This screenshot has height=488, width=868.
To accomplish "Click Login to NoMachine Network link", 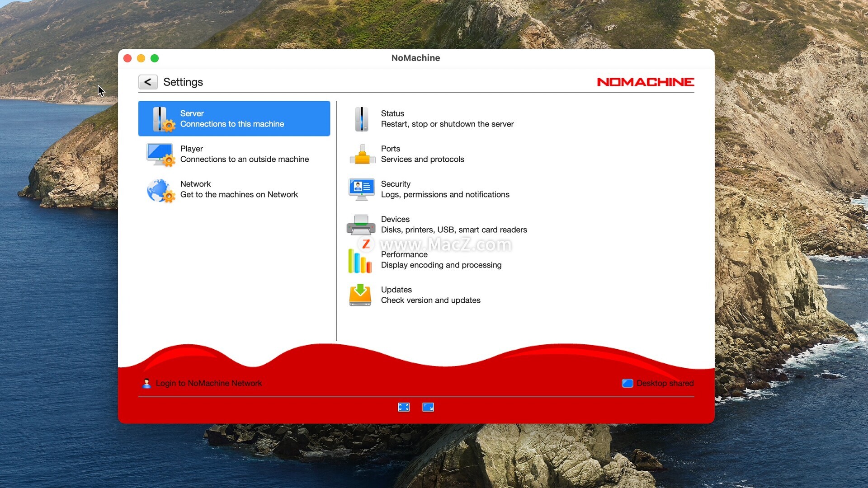I will point(208,383).
